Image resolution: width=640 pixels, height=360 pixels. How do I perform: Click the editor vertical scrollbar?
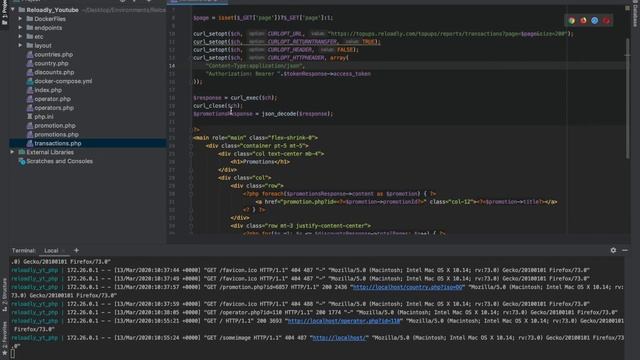pyautogui.click(x=627, y=98)
